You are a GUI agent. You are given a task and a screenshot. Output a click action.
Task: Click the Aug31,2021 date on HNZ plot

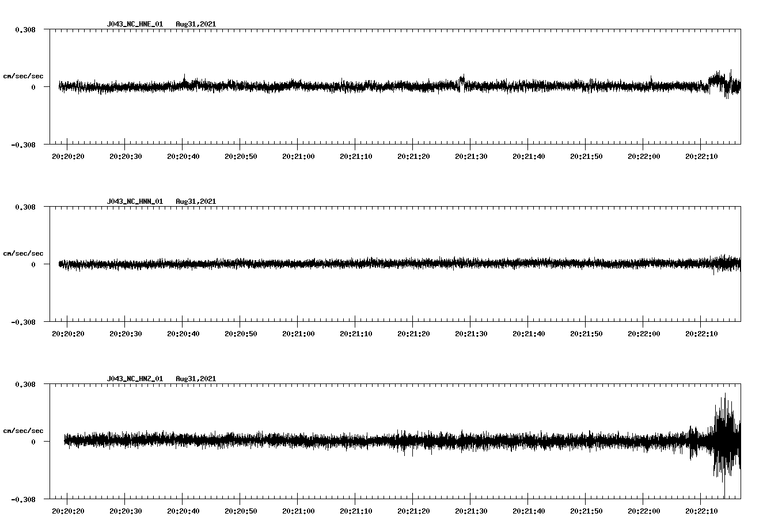point(196,379)
